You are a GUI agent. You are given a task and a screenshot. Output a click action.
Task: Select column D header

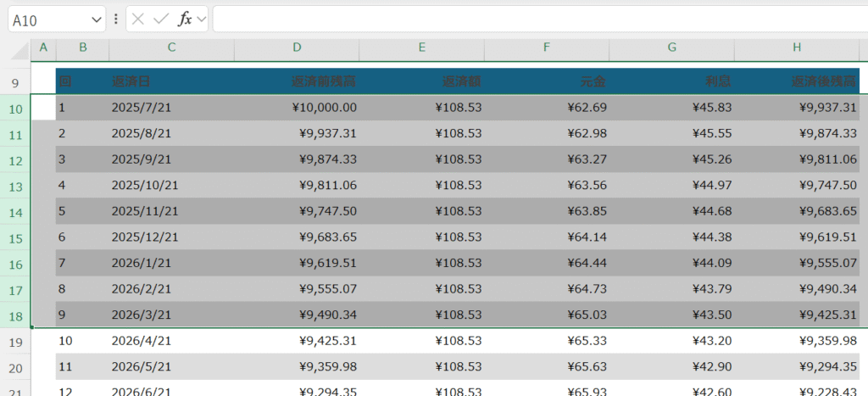[298, 47]
